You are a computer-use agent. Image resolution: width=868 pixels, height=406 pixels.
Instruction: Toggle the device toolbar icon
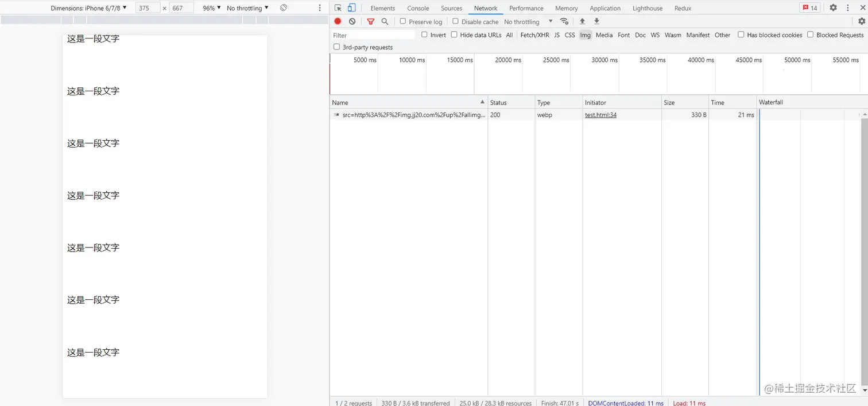coord(351,8)
